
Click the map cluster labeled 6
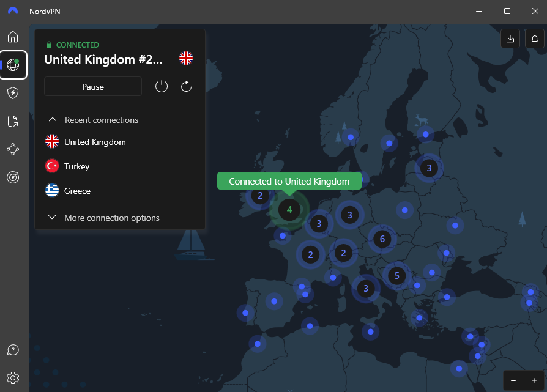(382, 239)
